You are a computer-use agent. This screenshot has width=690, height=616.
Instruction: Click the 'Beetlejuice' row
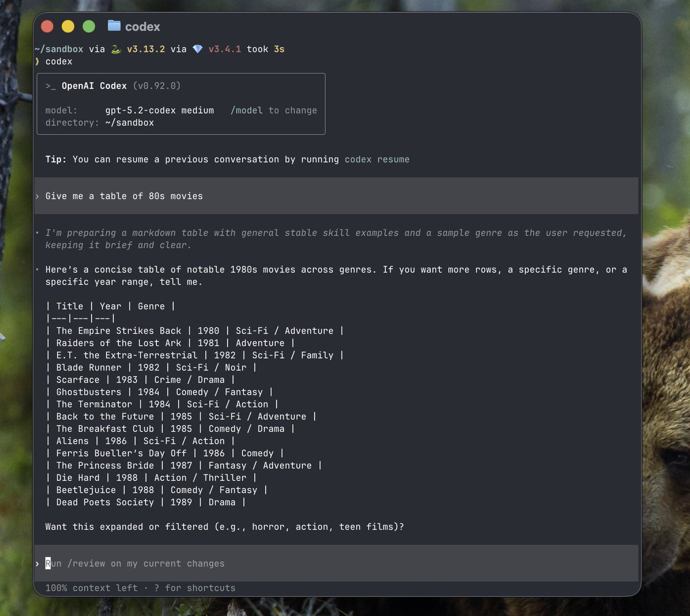[157, 490]
